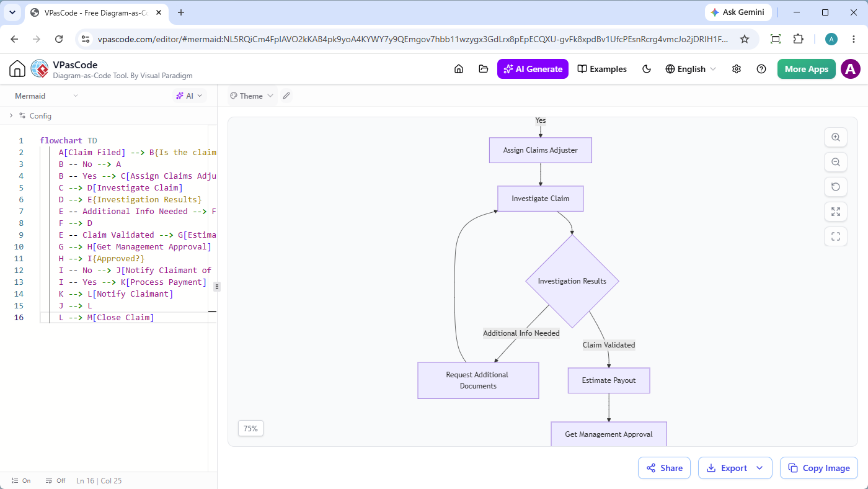This screenshot has height=489, width=868.
Task: Click the More Apps button
Action: click(x=807, y=69)
